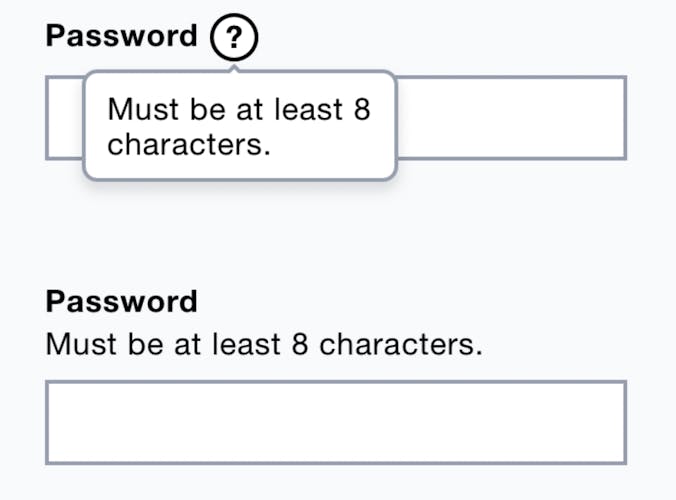Select the circled question mark beside Password
This screenshot has width=676, height=500.
coord(234,37)
